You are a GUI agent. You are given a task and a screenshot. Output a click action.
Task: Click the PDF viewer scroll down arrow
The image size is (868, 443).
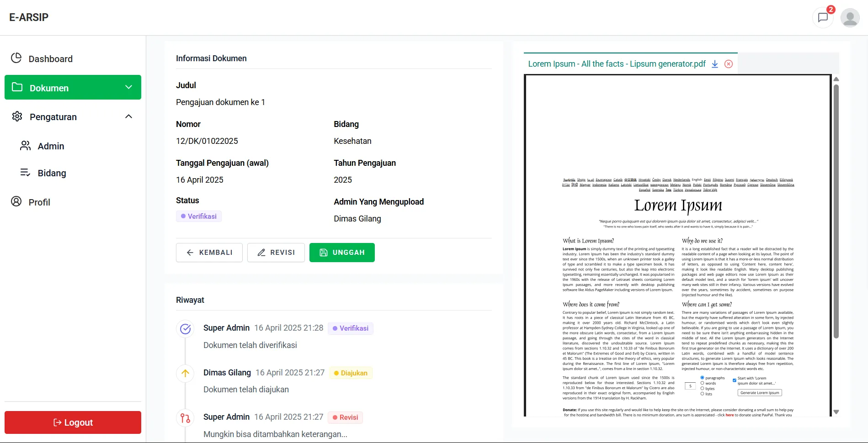(x=836, y=412)
